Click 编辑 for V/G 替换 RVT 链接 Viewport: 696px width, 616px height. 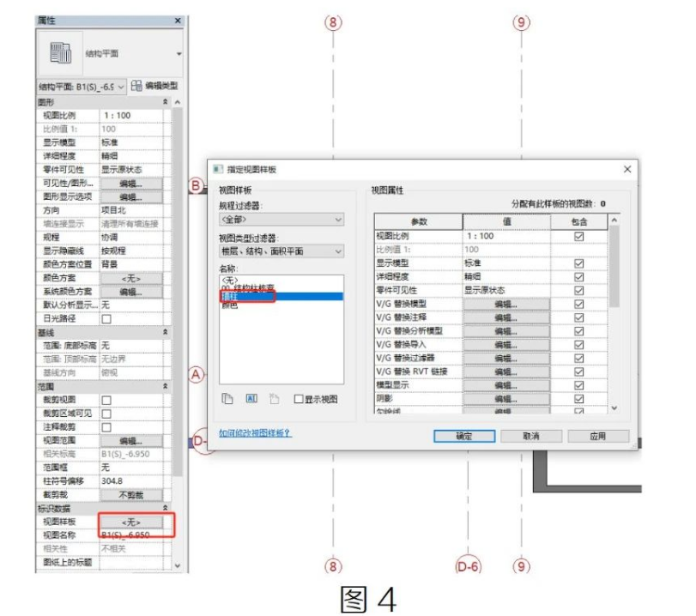(x=506, y=371)
